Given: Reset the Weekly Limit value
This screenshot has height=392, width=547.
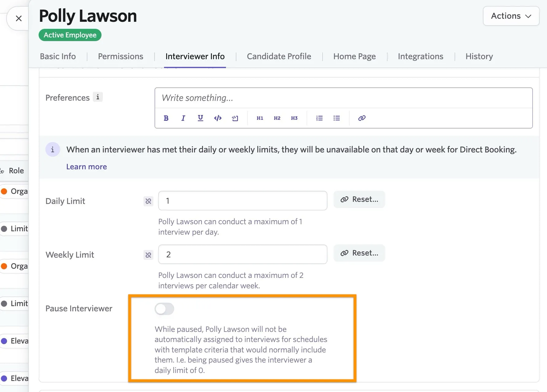Looking at the screenshot, I should [359, 253].
